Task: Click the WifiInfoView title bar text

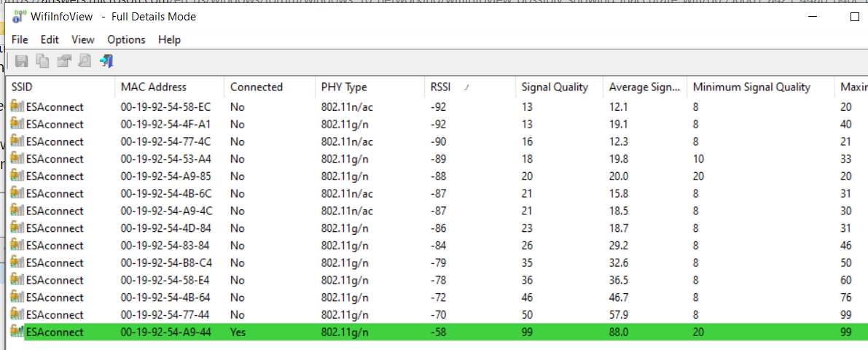Action: (x=114, y=17)
